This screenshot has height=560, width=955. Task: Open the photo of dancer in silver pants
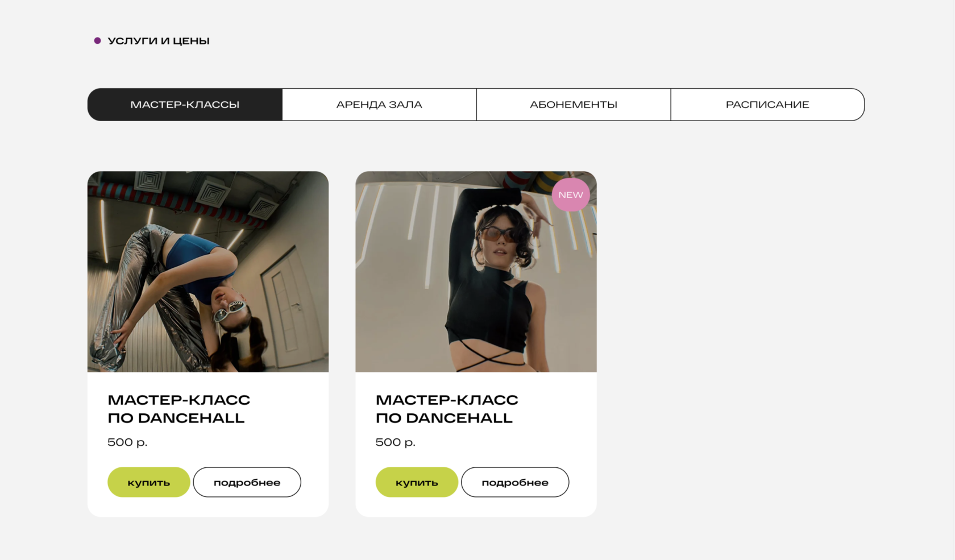[x=208, y=272]
